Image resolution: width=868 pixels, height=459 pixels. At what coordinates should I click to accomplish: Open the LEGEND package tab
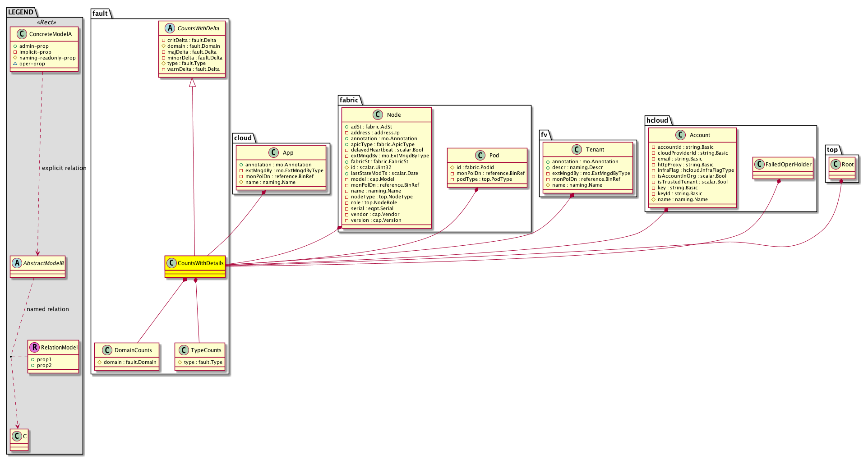21,12
